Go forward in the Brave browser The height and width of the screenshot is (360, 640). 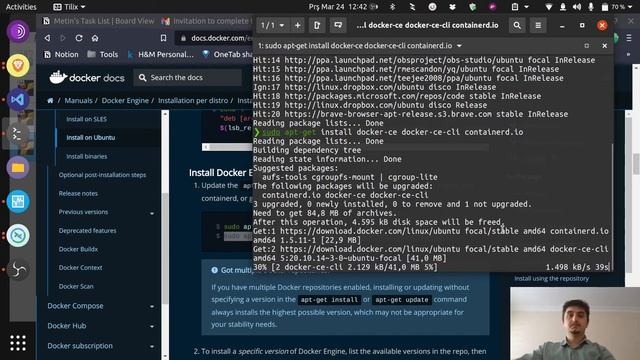tap(63, 38)
